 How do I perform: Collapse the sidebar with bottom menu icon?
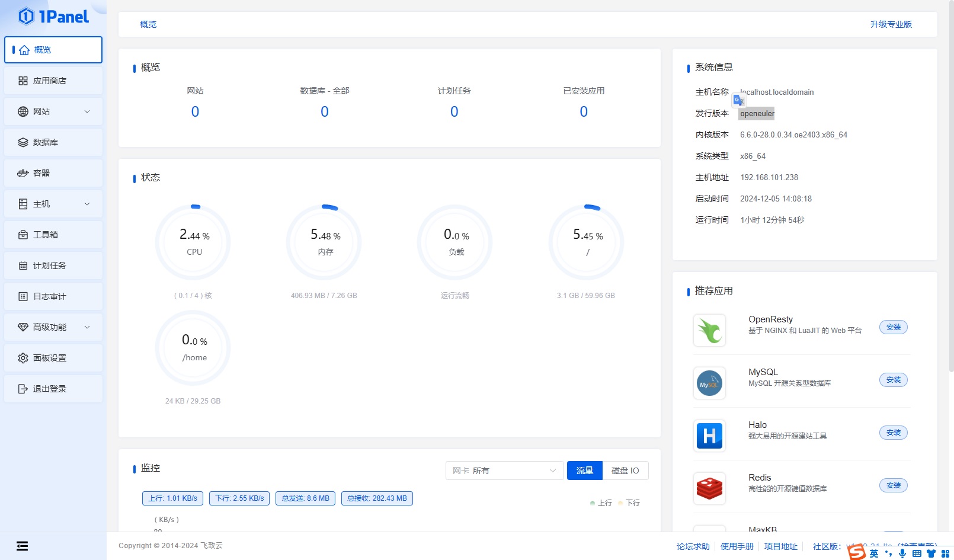point(22,546)
